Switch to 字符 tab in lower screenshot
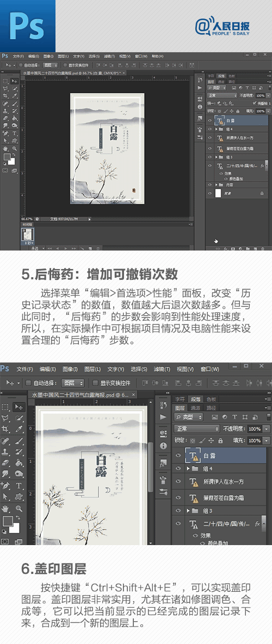272x644 pixels. tap(180, 399)
